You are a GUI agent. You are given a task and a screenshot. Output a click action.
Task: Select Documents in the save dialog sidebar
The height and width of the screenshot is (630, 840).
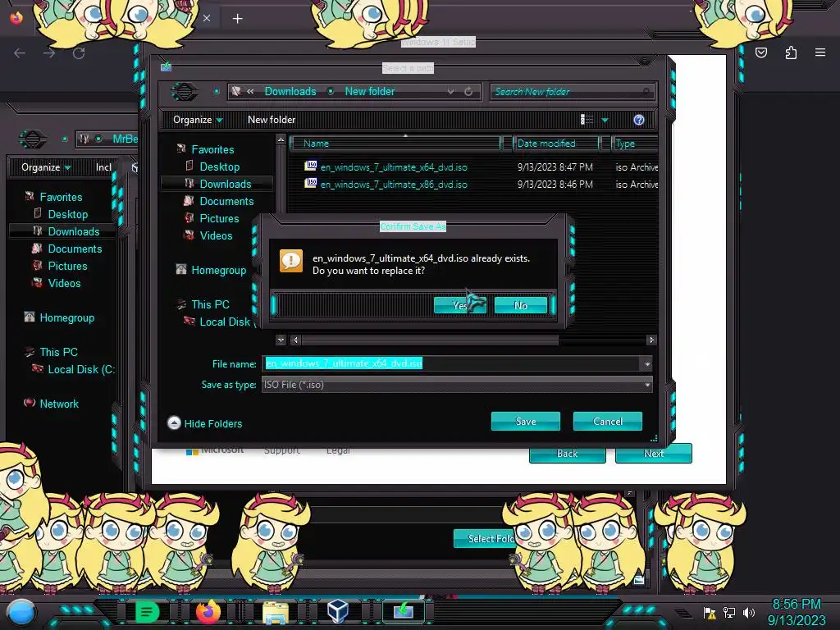pos(226,201)
